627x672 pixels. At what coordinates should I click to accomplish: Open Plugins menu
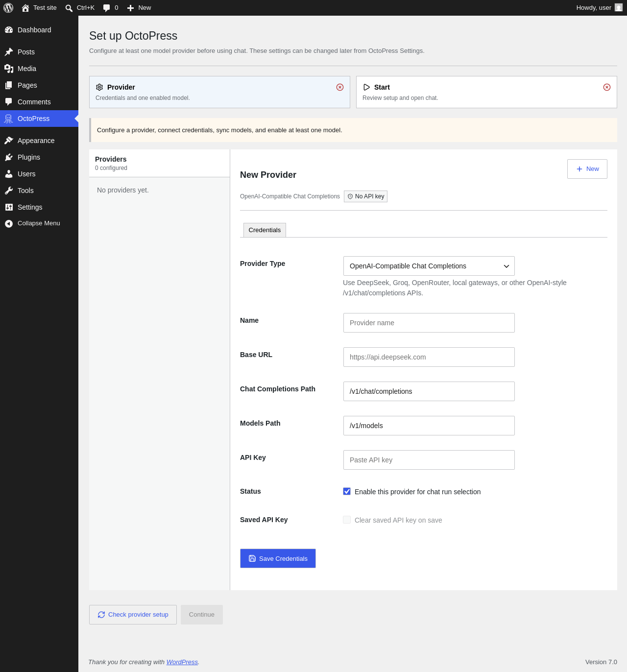[x=39, y=157]
